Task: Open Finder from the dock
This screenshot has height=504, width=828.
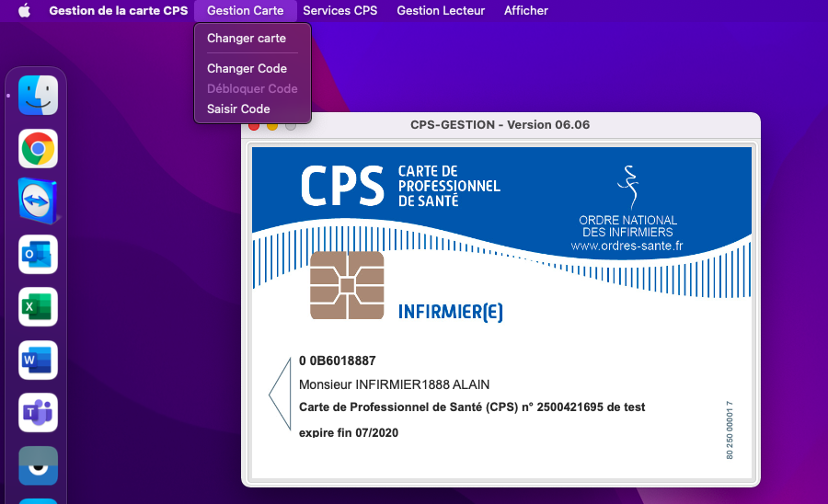Action: pos(38,95)
